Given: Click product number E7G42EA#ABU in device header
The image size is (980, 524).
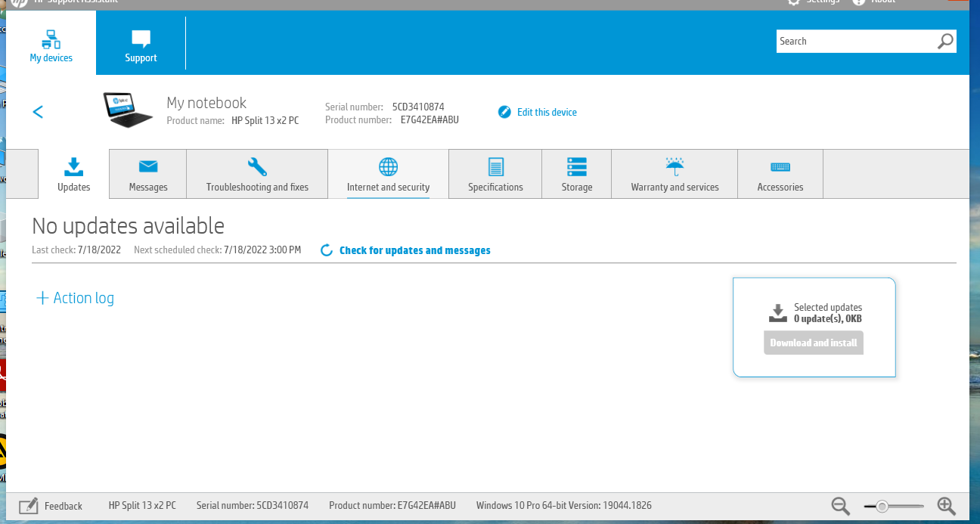Looking at the screenshot, I should tap(430, 119).
